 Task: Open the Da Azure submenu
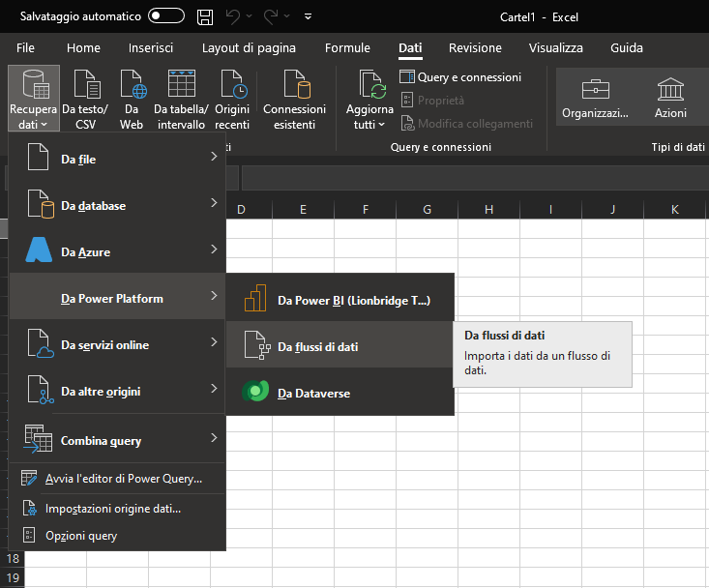coord(117,251)
